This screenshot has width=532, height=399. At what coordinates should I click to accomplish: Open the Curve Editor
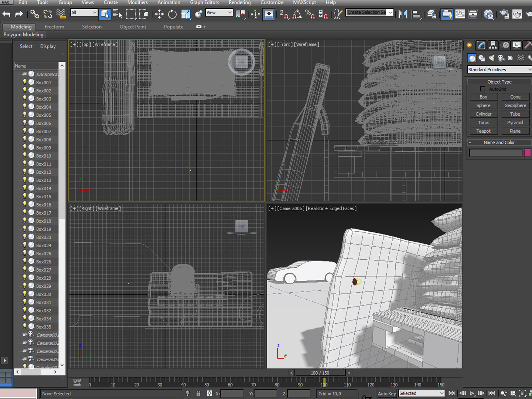pyautogui.click(x=460, y=14)
